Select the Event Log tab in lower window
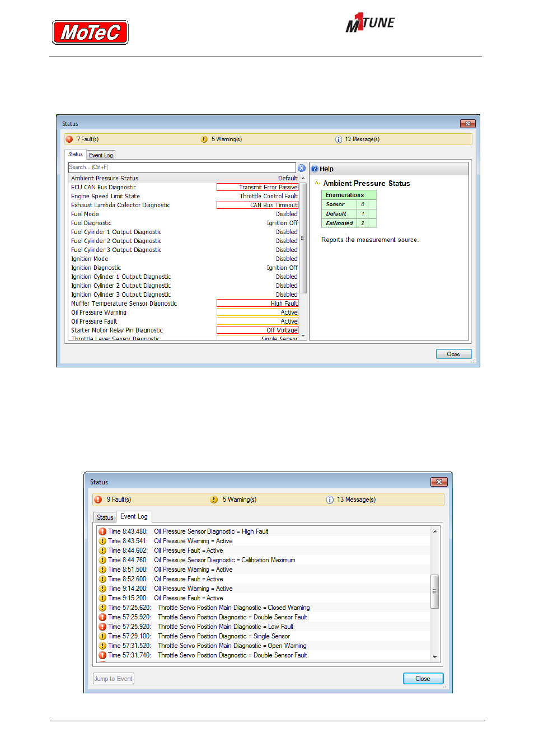The width and height of the screenshot is (534, 756). (x=134, y=516)
